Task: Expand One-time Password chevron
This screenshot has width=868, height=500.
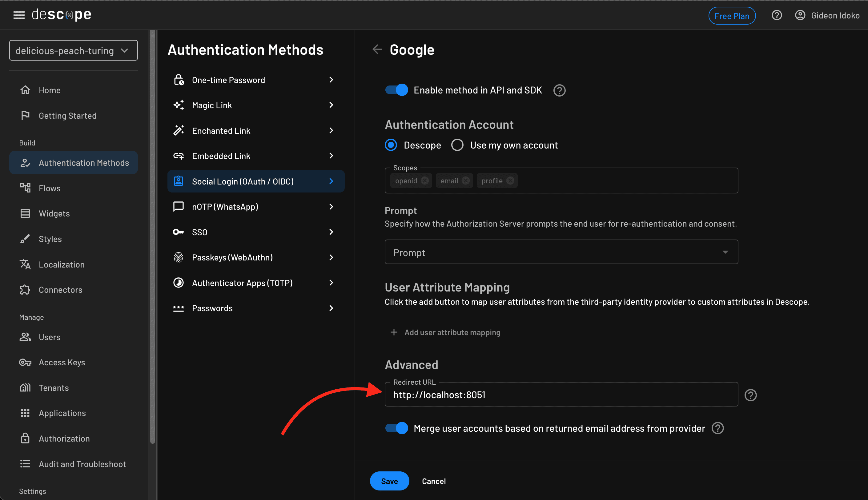Action: click(331, 80)
